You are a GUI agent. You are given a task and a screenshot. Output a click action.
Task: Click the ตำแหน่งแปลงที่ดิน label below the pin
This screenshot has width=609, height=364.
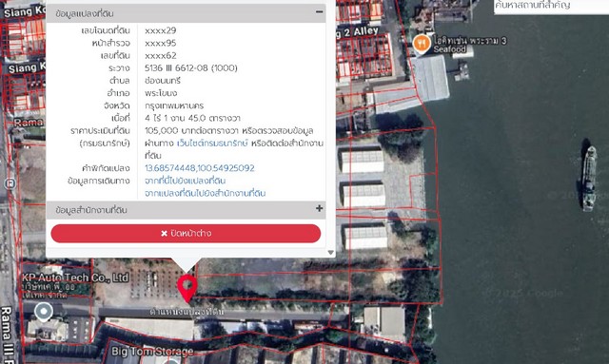coord(187,312)
